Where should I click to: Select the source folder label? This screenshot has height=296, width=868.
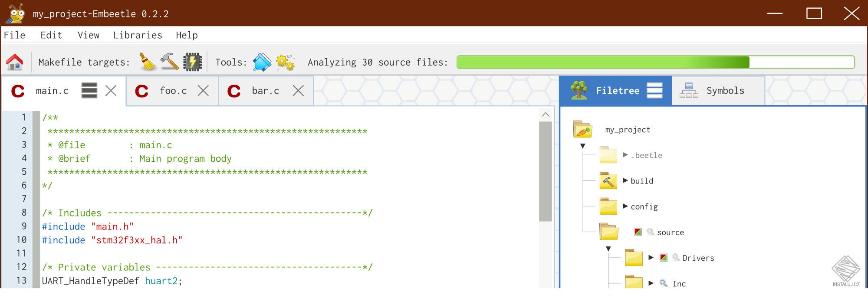click(670, 232)
